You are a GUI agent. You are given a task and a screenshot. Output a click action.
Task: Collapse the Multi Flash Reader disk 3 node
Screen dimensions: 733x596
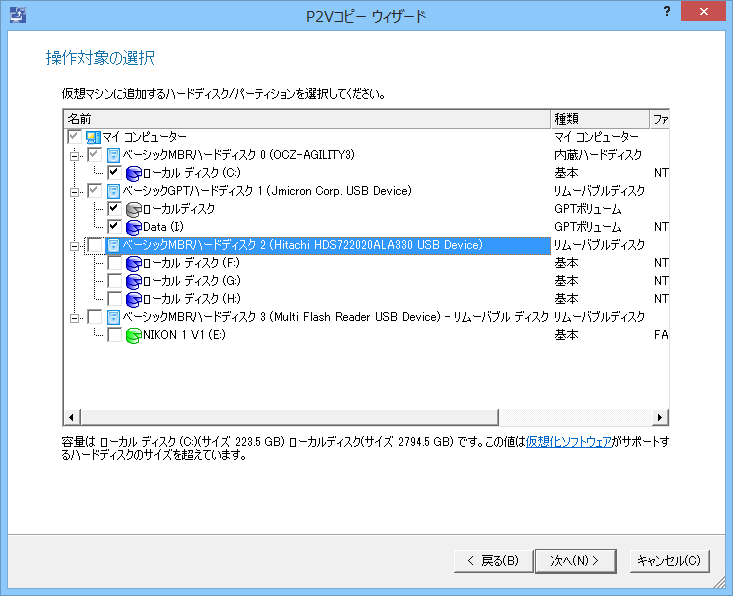[x=74, y=318]
